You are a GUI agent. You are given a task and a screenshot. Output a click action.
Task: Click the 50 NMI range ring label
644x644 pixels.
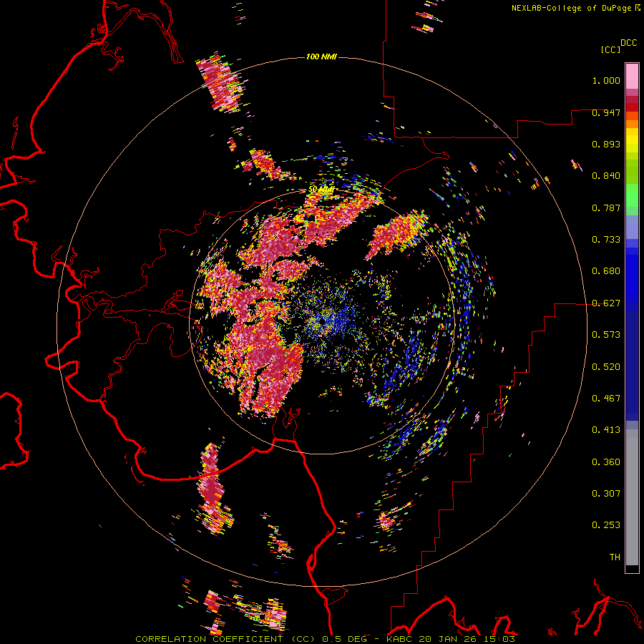(321, 190)
